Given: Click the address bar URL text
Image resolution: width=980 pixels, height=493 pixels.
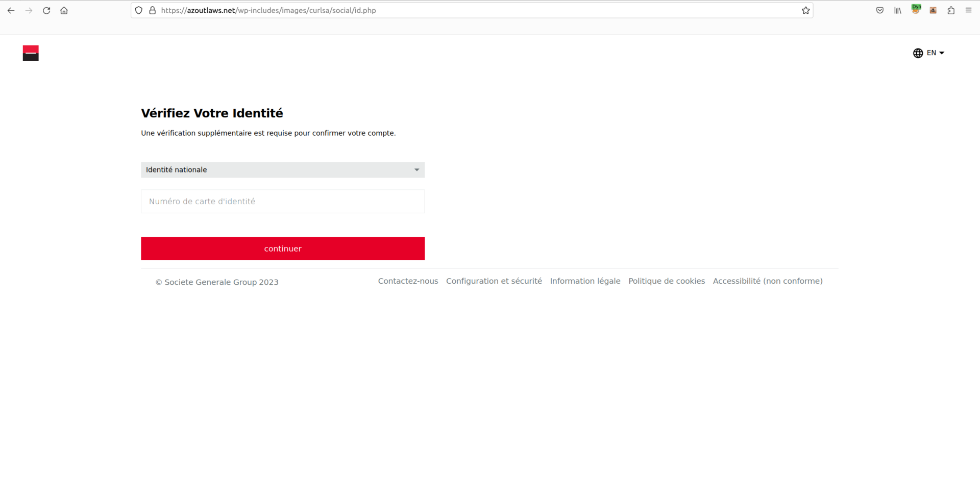Looking at the screenshot, I should 268,10.
